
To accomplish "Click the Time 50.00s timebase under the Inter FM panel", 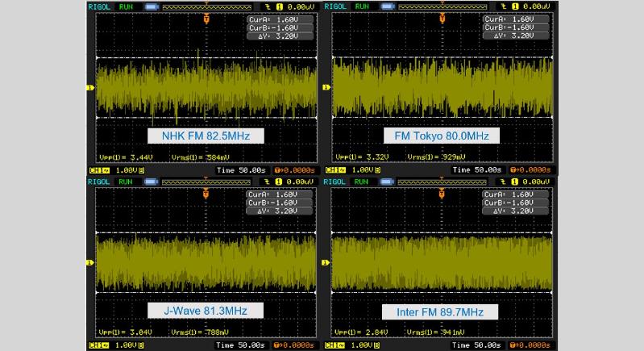I will coord(476,345).
